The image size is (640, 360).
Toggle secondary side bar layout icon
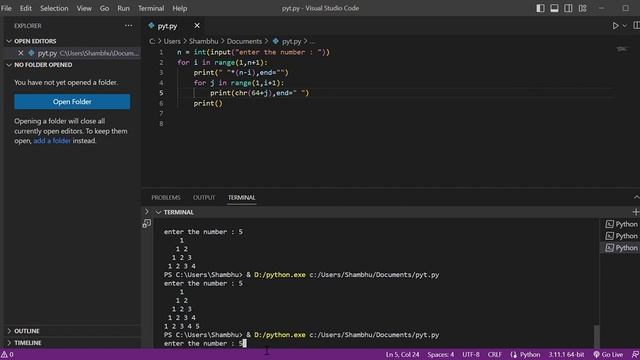tap(568, 8)
